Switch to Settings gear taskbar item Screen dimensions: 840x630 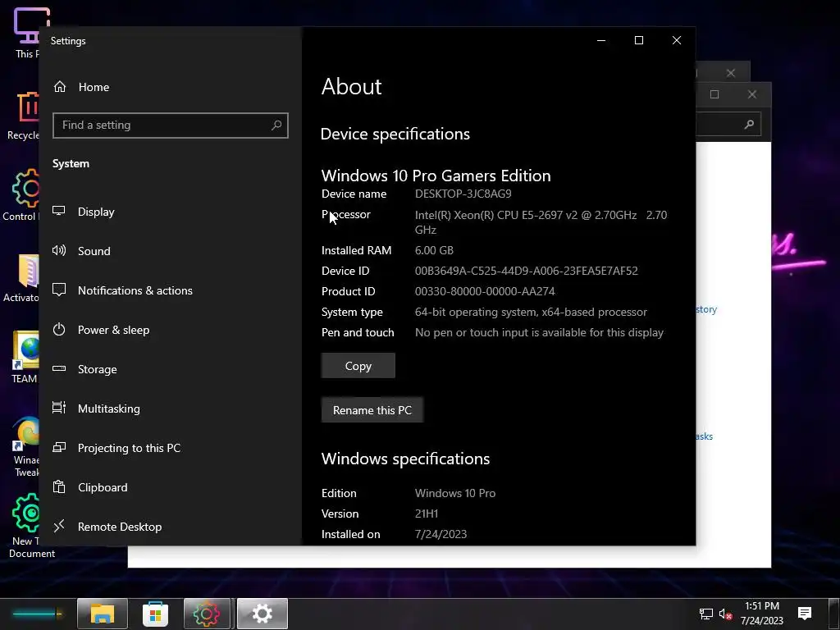(262, 614)
